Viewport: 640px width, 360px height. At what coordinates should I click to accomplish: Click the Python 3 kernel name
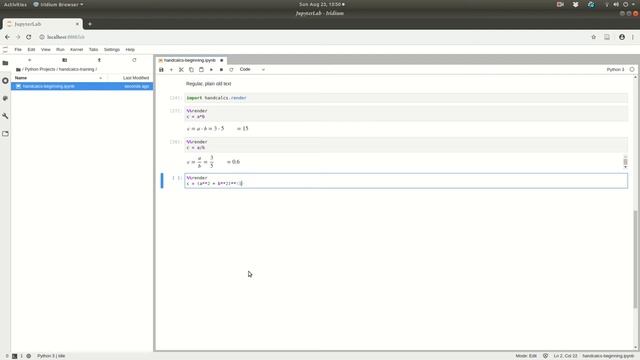coord(615,70)
